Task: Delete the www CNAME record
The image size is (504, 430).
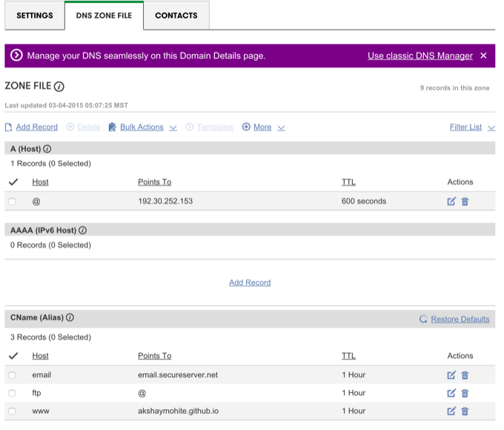Action: pos(465,411)
